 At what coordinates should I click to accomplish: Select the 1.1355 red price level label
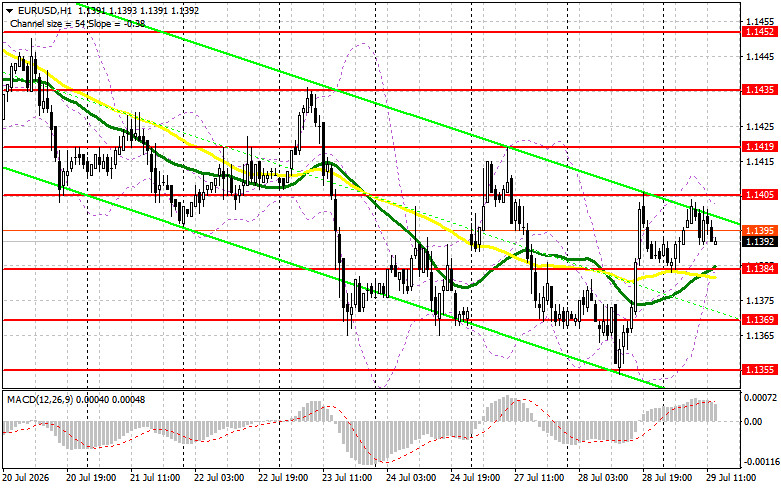pos(759,369)
